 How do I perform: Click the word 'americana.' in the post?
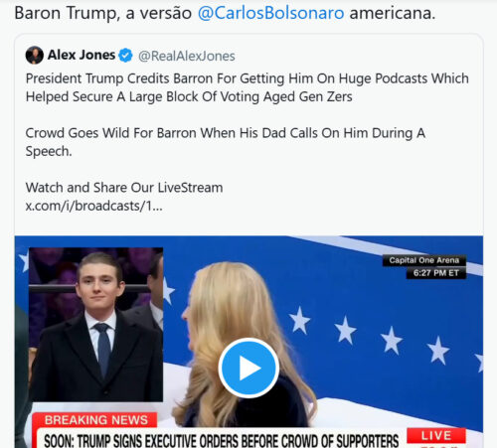[393, 13]
